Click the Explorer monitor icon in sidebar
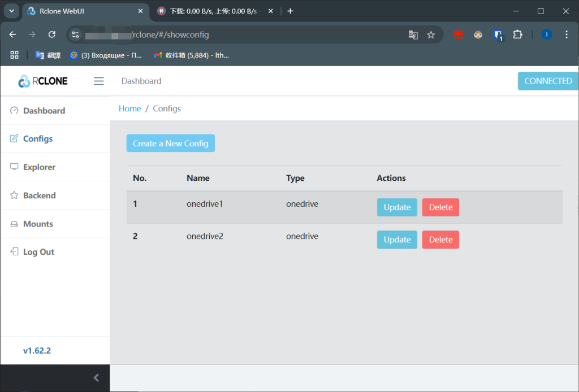 pos(12,167)
